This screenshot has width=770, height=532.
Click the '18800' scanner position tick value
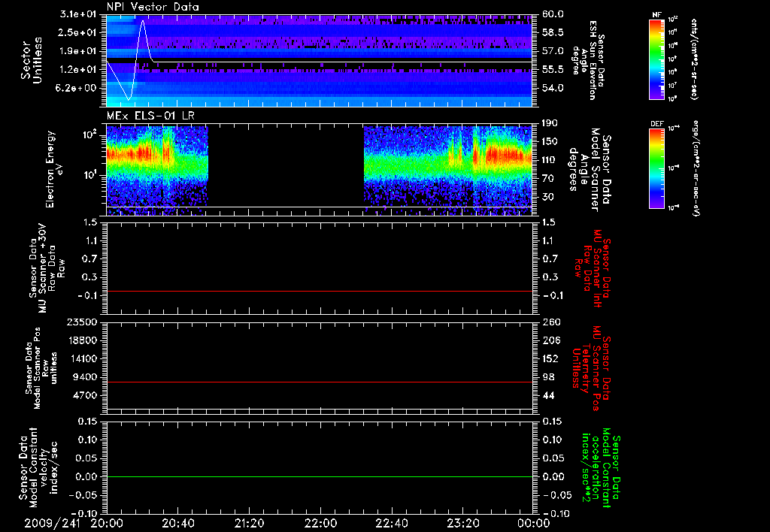(82, 340)
